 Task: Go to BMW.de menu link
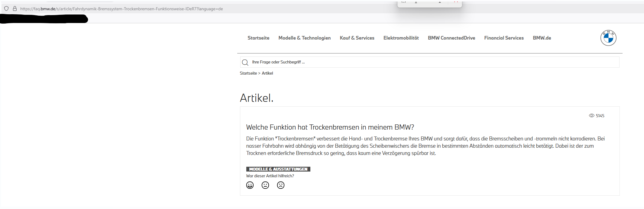click(542, 38)
